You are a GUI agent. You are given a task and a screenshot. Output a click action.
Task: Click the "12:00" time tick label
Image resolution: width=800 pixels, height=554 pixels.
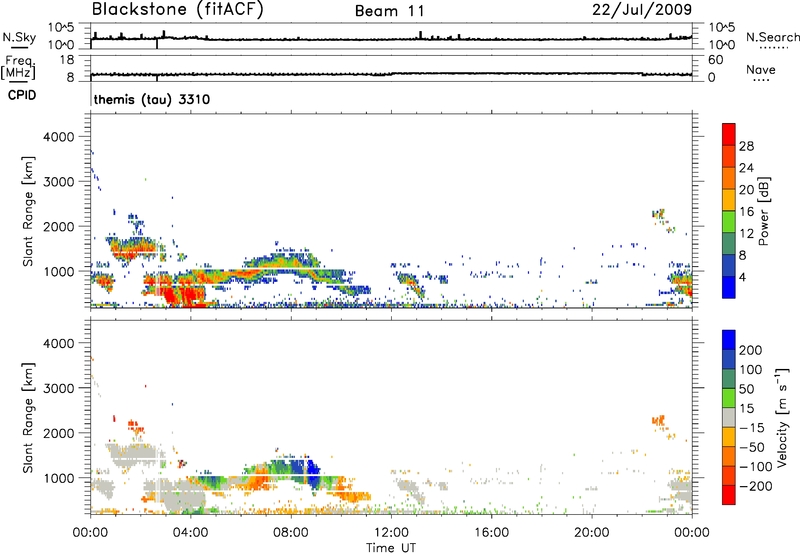point(391,533)
